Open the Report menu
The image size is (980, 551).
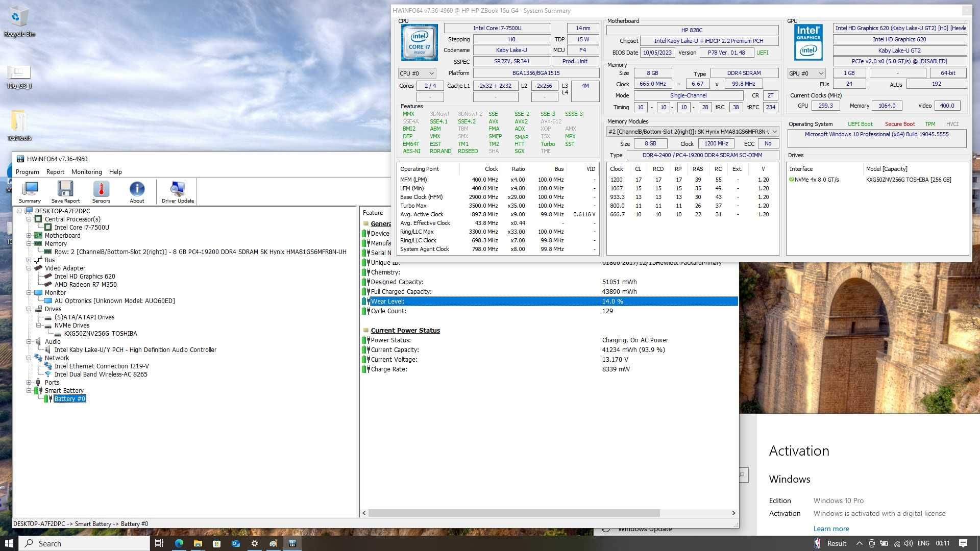(x=55, y=172)
